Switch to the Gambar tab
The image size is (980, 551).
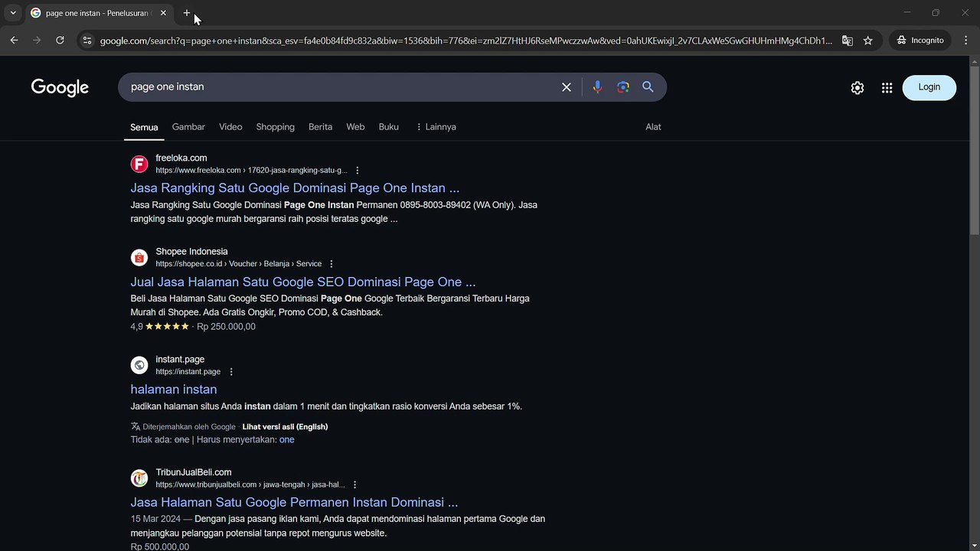[x=188, y=127]
